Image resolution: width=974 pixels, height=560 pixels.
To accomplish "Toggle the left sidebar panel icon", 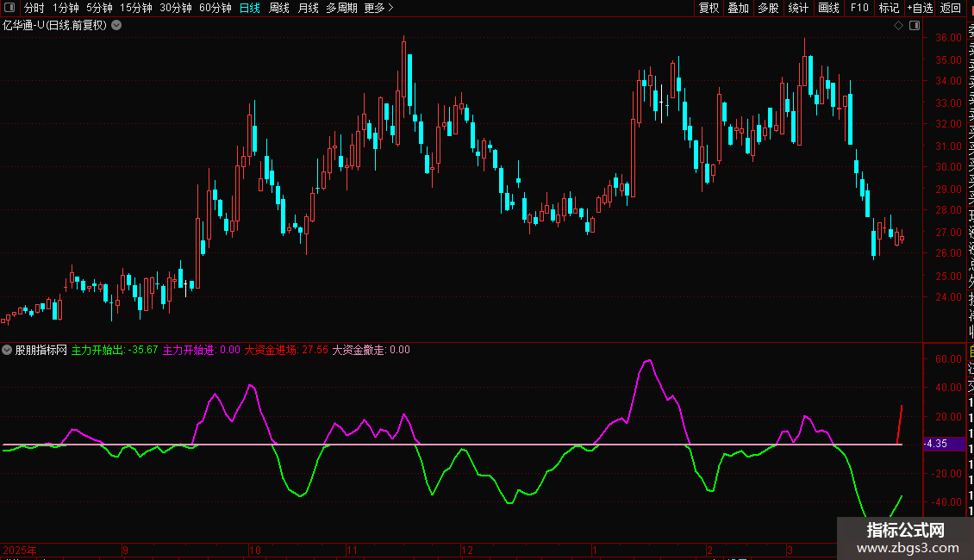I will 9,8.
